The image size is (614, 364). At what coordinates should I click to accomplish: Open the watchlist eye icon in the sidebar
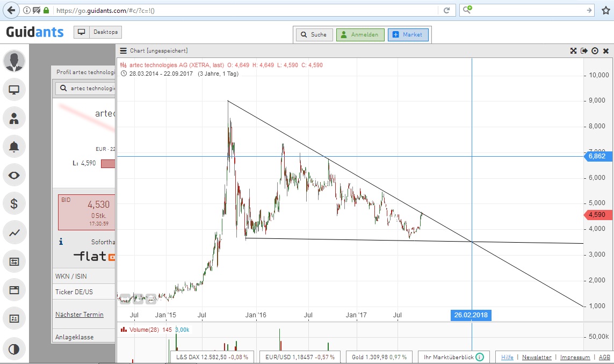pyautogui.click(x=14, y=176)
